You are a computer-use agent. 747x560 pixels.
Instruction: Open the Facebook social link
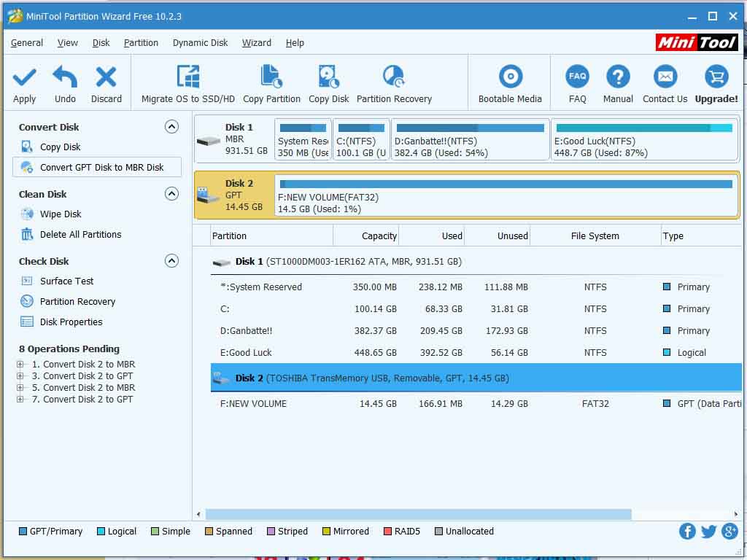687,531
